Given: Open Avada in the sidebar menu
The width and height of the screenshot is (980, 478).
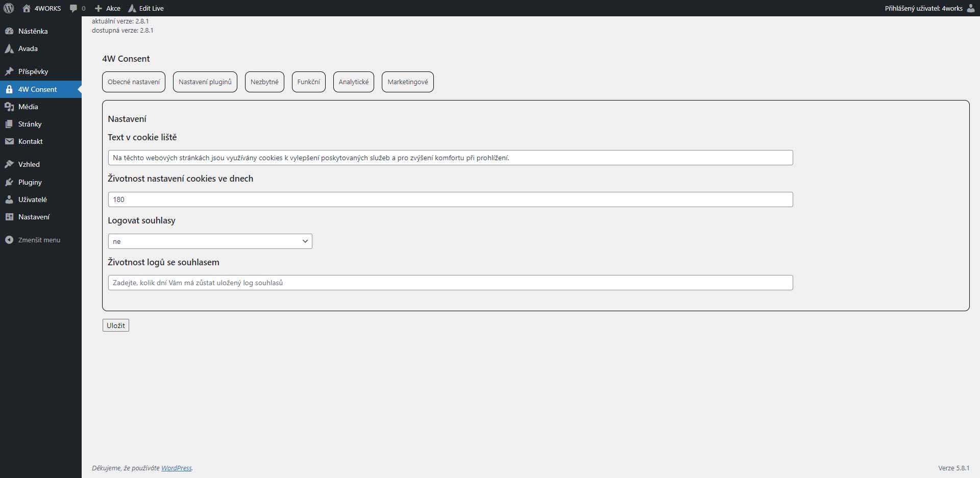Looking at the screenshot, I should [x=41, y=48].
